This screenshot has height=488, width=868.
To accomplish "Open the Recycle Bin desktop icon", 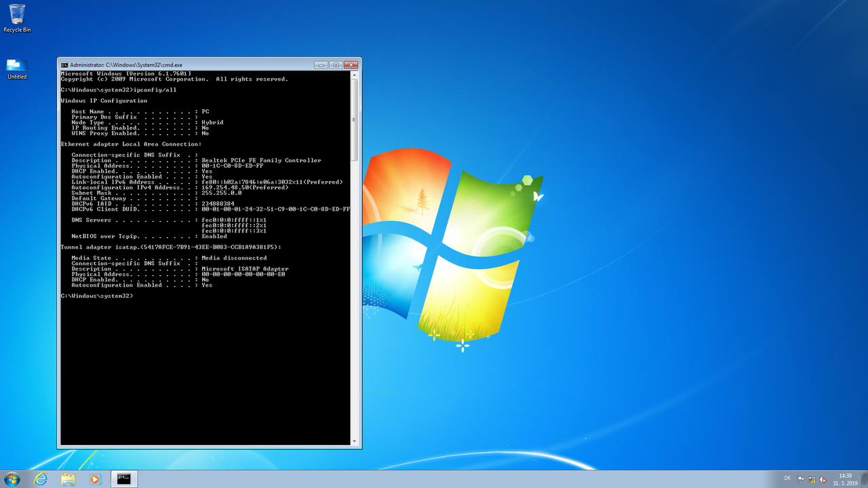I will click(17, 18).
